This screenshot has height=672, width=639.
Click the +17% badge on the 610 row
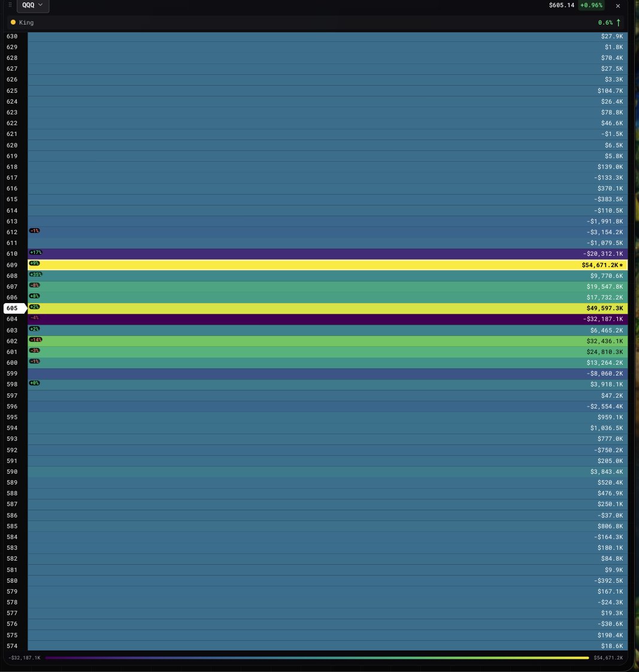[x=35, y=252]
